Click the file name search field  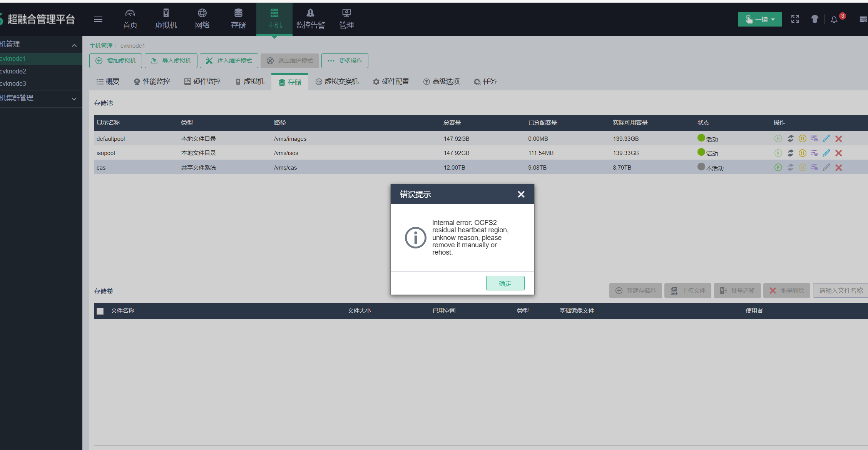tap(840, 291)
